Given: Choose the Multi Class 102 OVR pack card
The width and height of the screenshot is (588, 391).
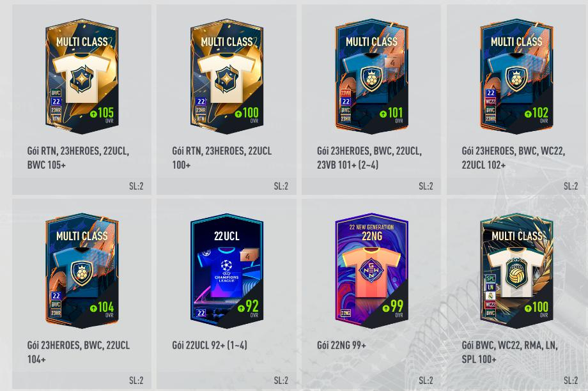Looking at the screenshot, I should pos(516,77).
